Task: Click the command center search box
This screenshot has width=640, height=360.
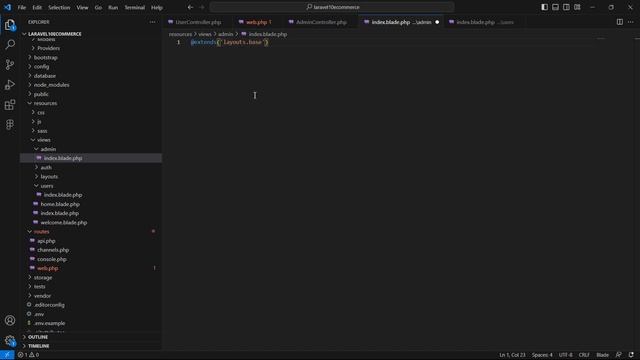Action: point(332,7)
